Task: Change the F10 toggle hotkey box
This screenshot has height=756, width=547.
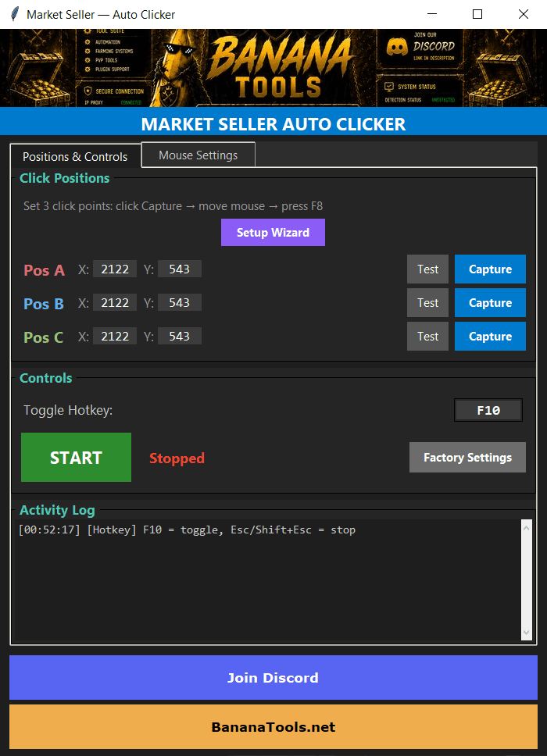Action: pyautogui.click(x=488, y=410)
